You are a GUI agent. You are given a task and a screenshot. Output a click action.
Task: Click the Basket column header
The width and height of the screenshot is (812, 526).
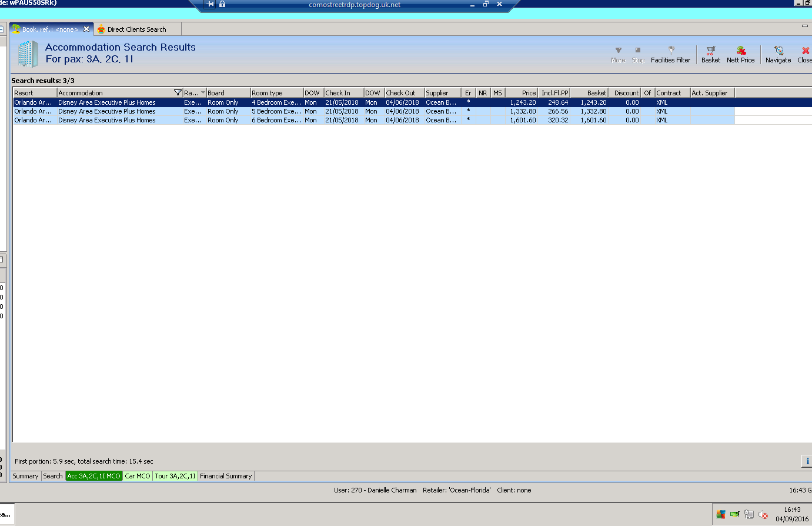tap(589, 93)
